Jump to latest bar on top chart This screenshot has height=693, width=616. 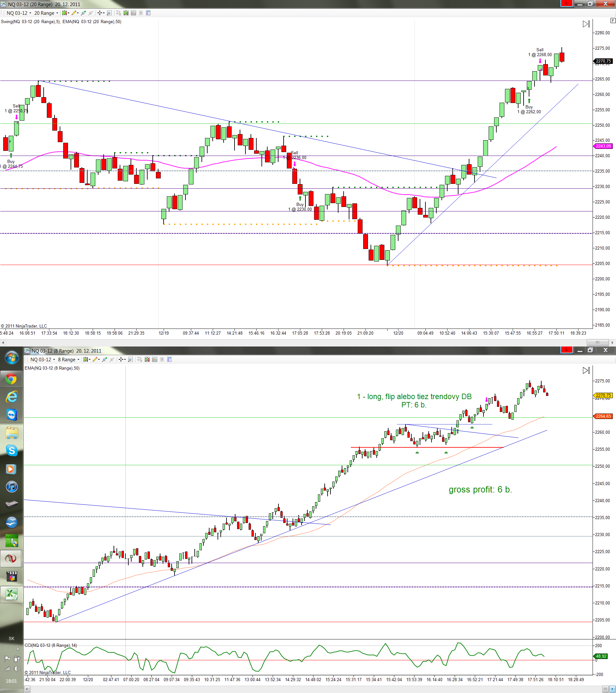pyautogui.click(x=586, y=24)
